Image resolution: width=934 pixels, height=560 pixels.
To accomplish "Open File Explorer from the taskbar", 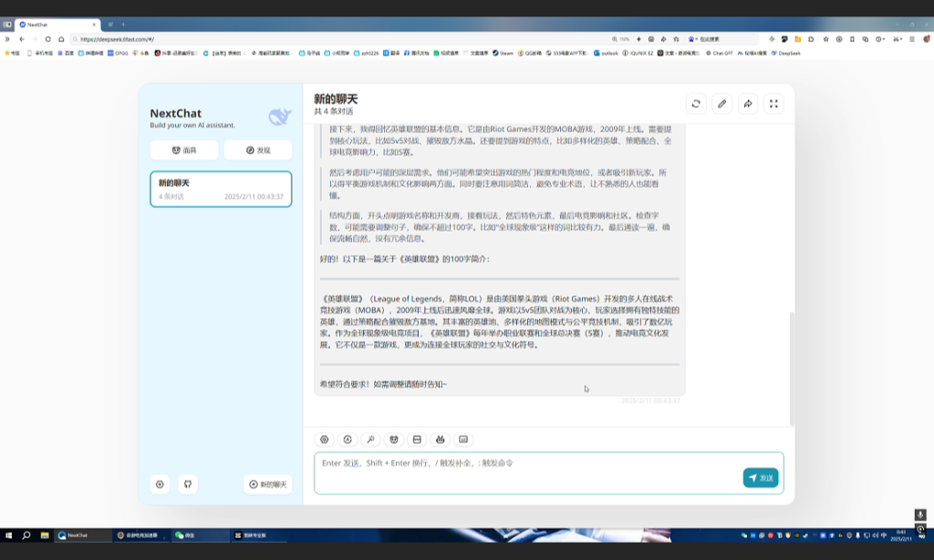I will coord(44,535).
